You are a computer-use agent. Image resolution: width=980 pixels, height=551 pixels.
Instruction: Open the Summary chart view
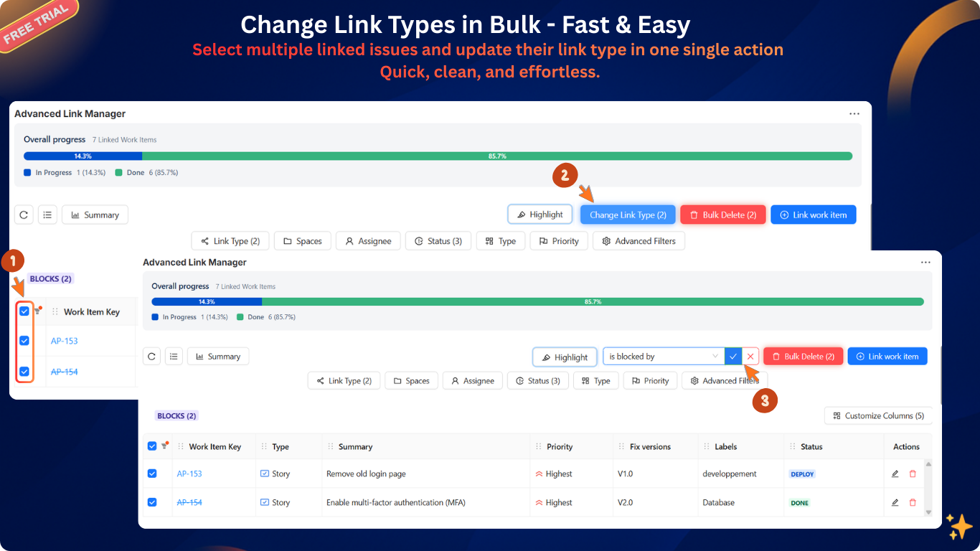(218, 356)
